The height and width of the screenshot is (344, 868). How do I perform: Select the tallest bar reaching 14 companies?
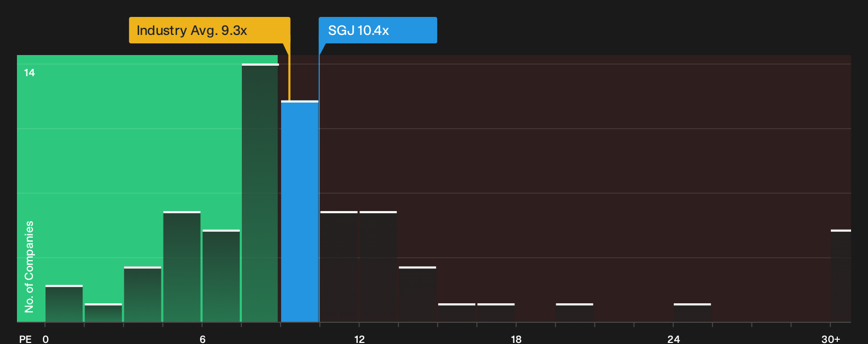tap(260, 193)
